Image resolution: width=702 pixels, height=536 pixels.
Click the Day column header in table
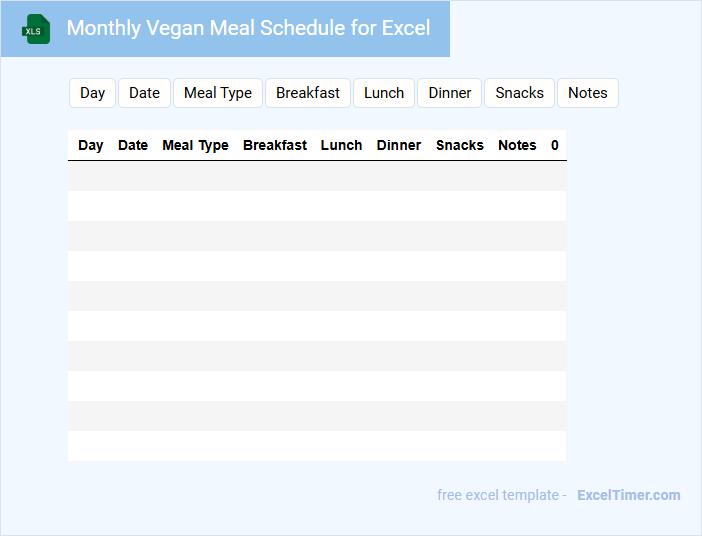[91, 145]
